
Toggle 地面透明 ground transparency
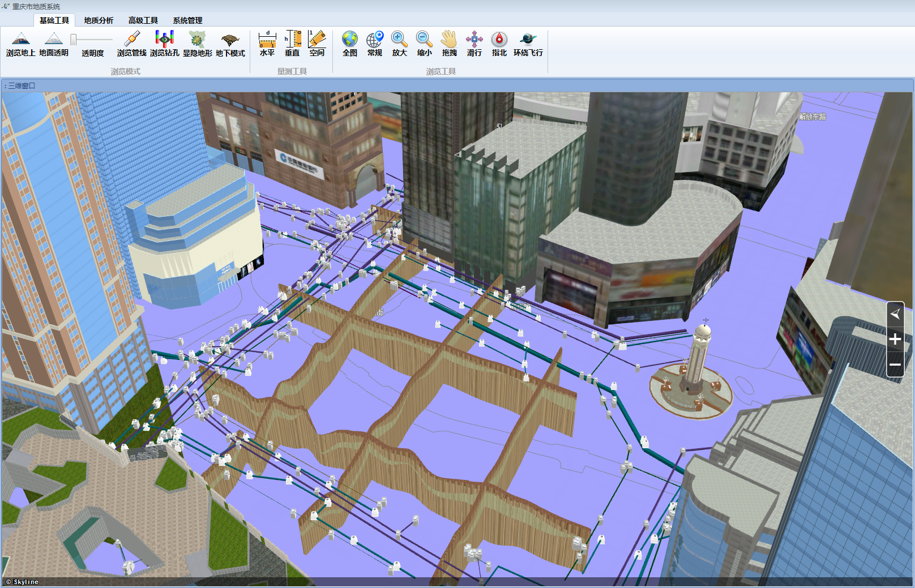tap(54, 44)
